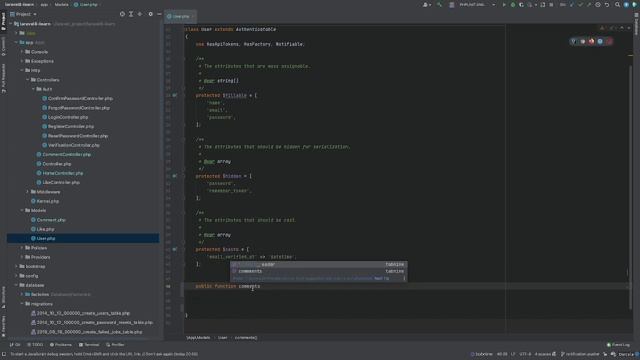Collapse the Controllers folder

pos(28,80)
